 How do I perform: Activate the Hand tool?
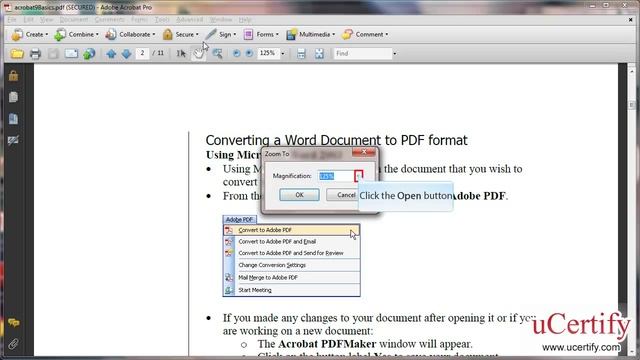point(199,53)
